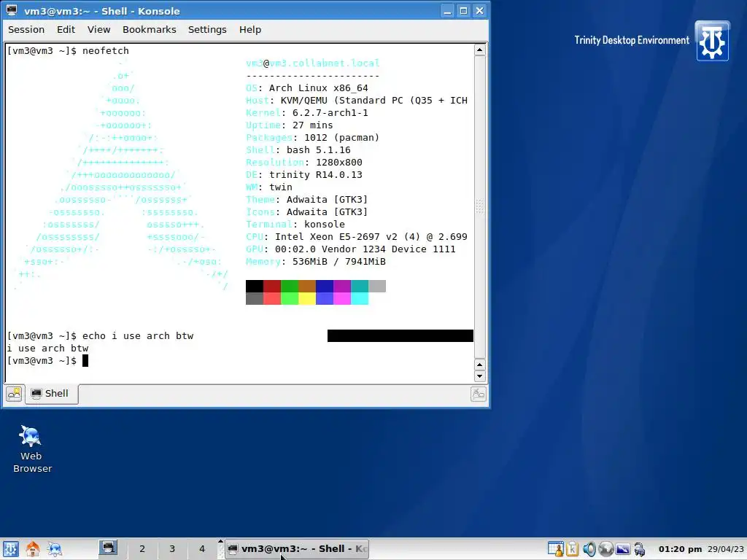Open the Home folder taskbar icon
Image resolution: width=747 pixels, height=560 pixels.
click(33, 549)
